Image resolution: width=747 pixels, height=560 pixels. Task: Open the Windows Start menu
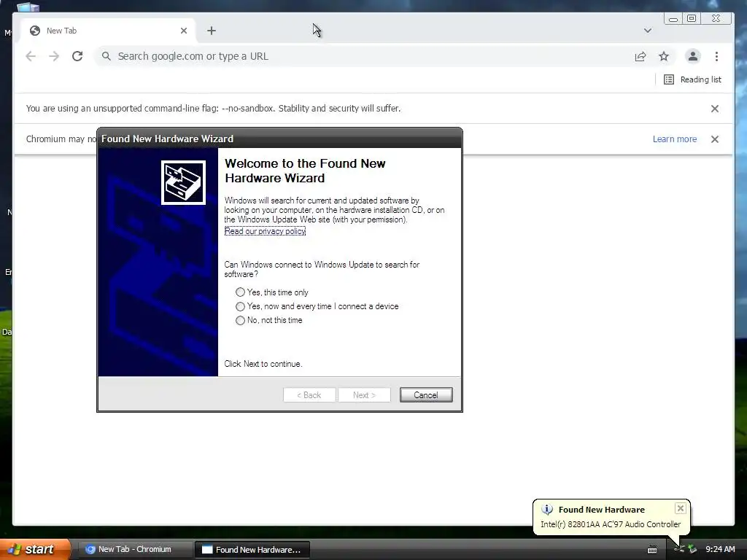(35, 549)
